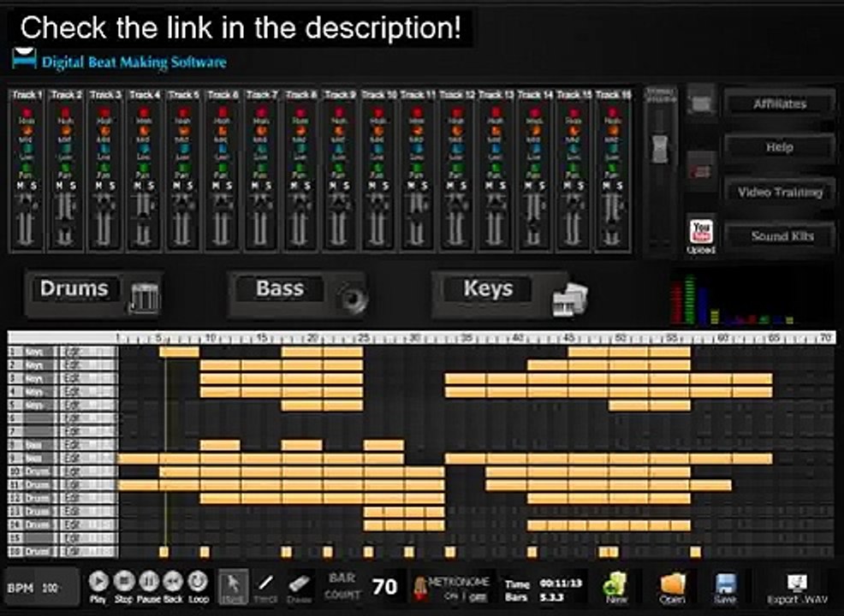Click Track 3 blue Low knob
The width and height of the screenshot is (844, 616).
(x=104, y=149)
